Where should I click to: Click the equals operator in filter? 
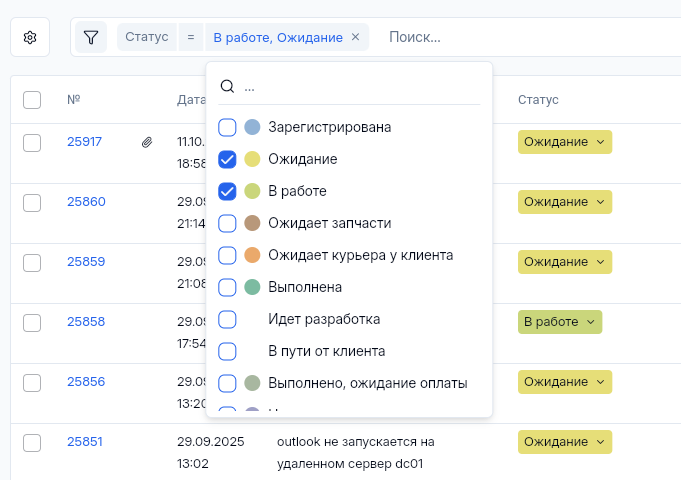(190, 38)
